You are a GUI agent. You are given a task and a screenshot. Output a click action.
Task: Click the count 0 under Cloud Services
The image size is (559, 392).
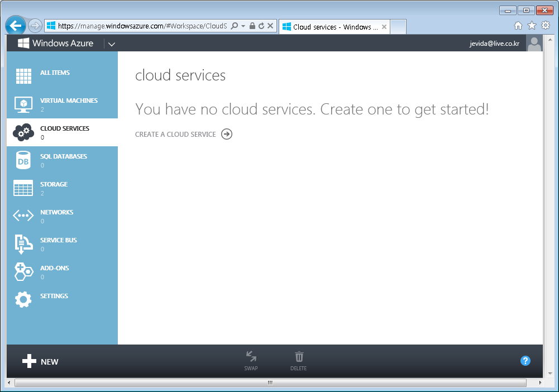[42, 137]
